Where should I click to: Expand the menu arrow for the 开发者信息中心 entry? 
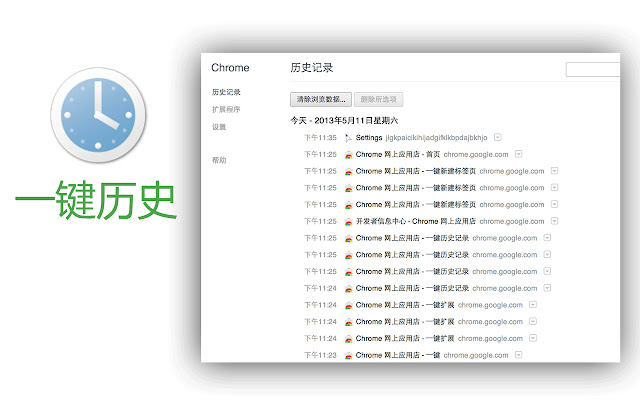[554, 221]
